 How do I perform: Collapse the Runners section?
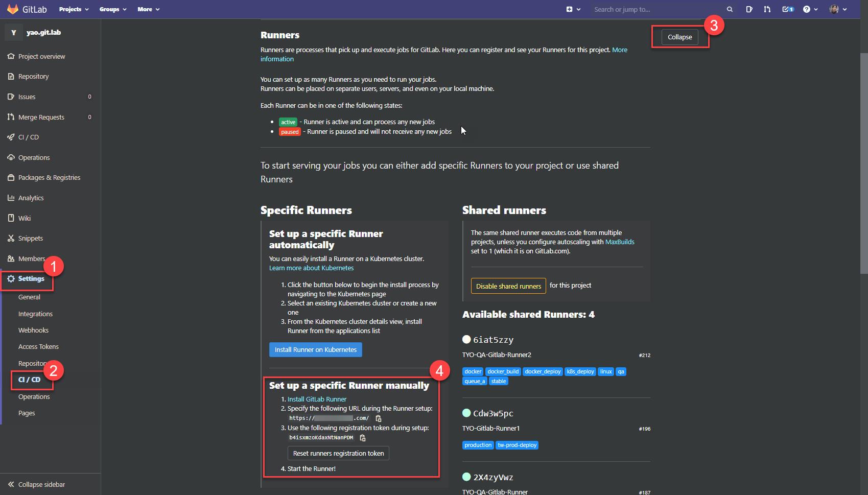pyautogui.click(x=679, y=37)
